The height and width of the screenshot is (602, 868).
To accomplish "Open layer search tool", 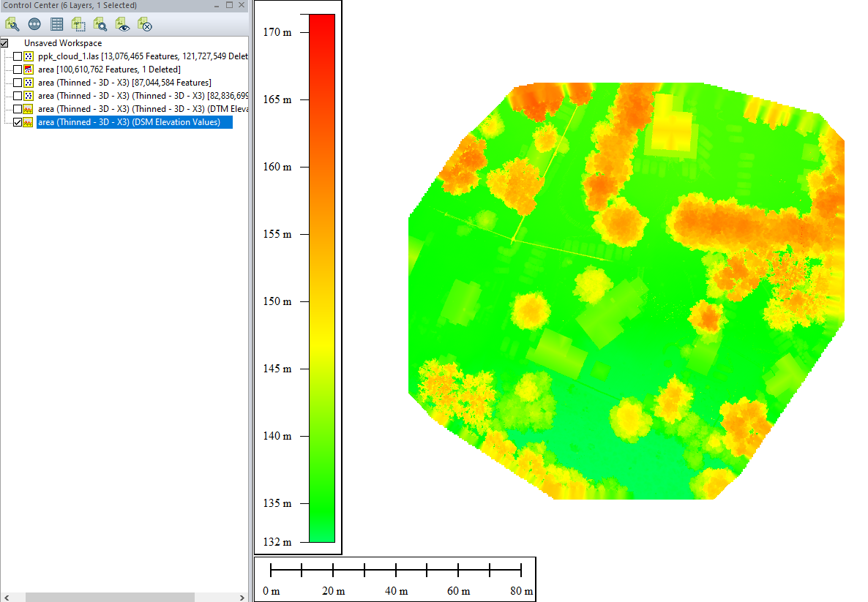I will coord(100,24).
